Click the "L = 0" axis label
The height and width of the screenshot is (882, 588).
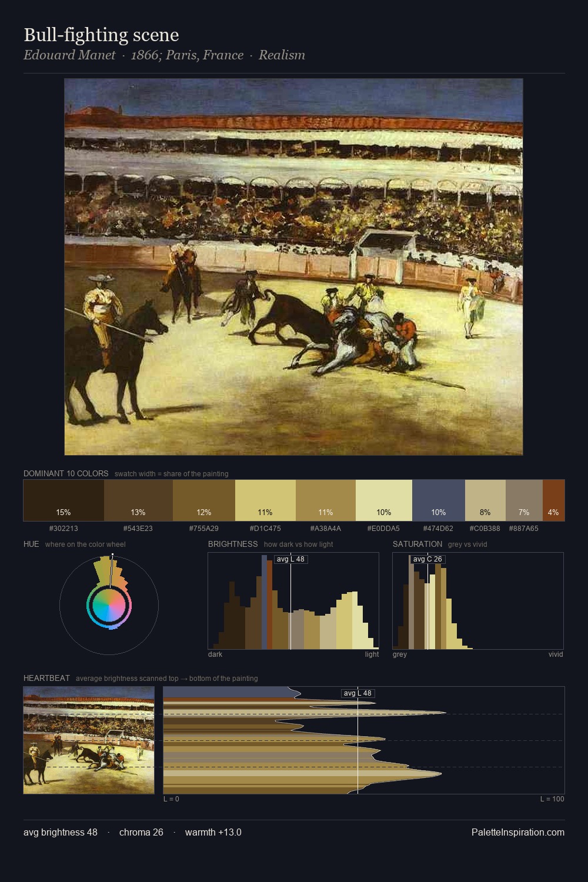[x=171, y=799]
